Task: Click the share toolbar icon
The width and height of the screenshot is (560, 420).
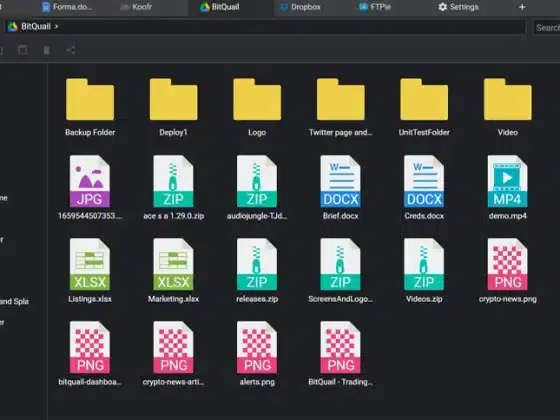Action: pos(70,50)
